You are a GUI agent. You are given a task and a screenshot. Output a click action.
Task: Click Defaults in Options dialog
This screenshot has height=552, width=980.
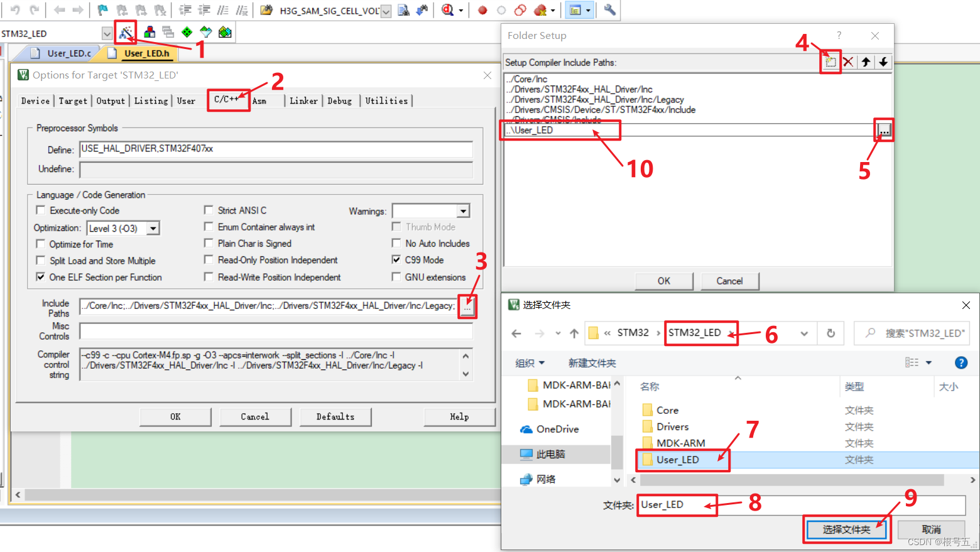(x=335, y=416)
